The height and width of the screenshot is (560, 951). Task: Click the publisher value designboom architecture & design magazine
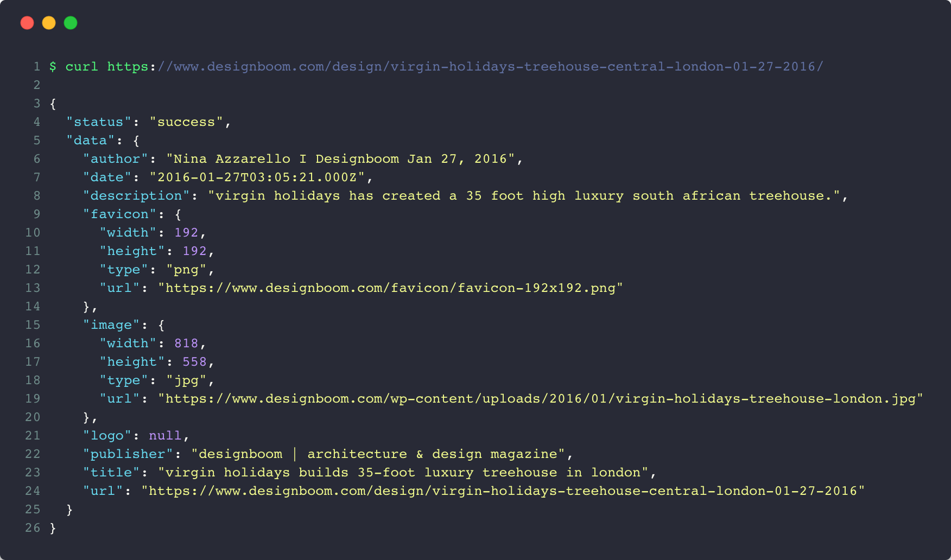point(378,454)
